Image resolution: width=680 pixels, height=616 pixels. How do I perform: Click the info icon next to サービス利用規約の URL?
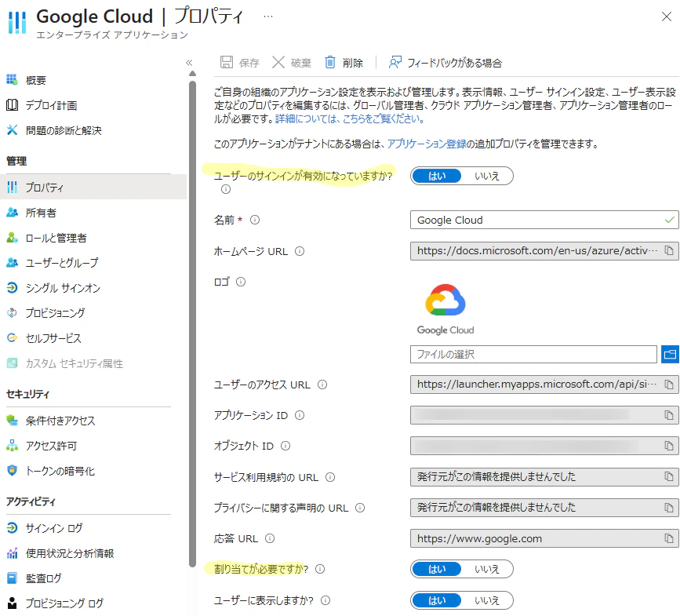(330, 477)
